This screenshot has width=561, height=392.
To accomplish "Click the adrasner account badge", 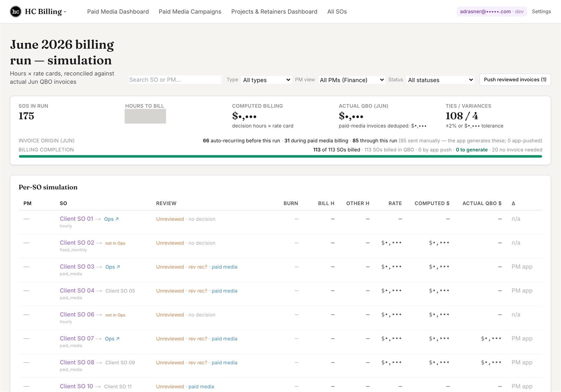I will point(492,12).
